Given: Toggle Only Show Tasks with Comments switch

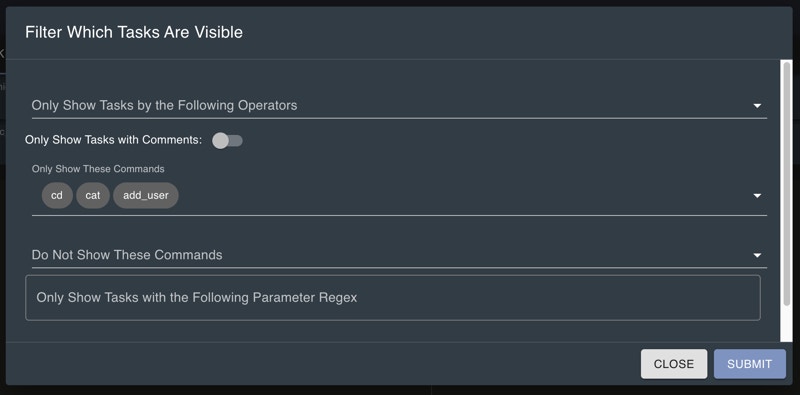Looking at the screenshot, I should tap(227, 140).
